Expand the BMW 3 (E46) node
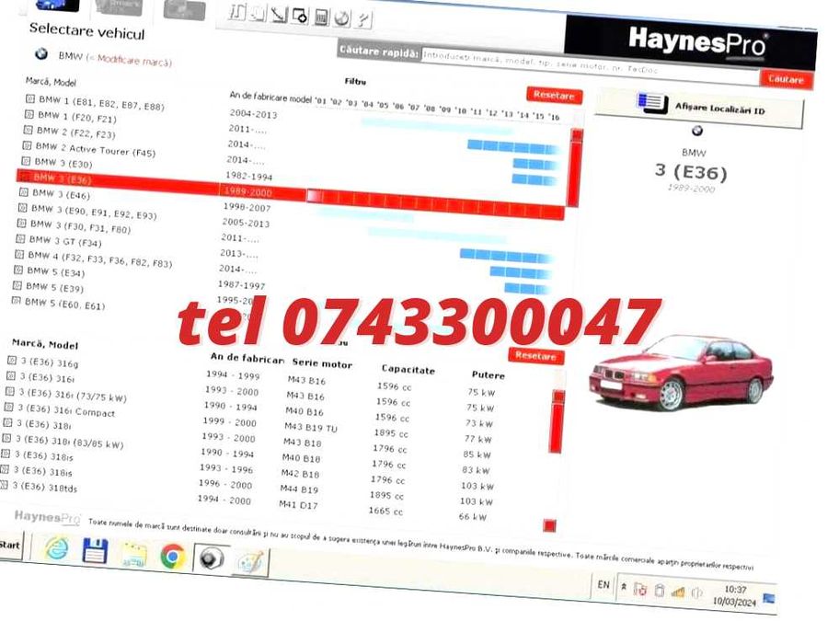 pos(24,192)
